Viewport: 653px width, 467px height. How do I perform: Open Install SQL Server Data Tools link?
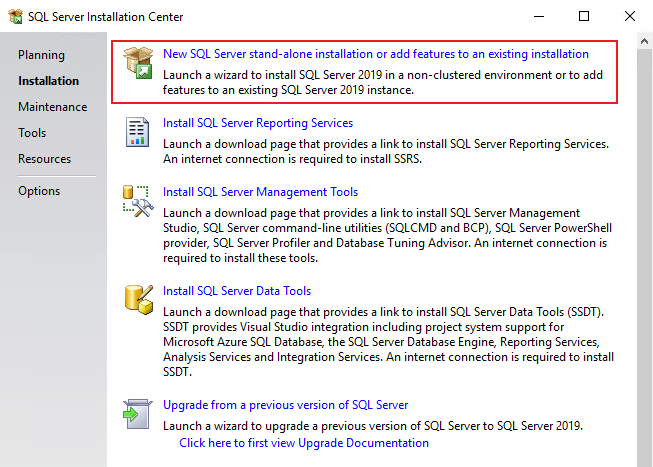(x=237, y=291)
